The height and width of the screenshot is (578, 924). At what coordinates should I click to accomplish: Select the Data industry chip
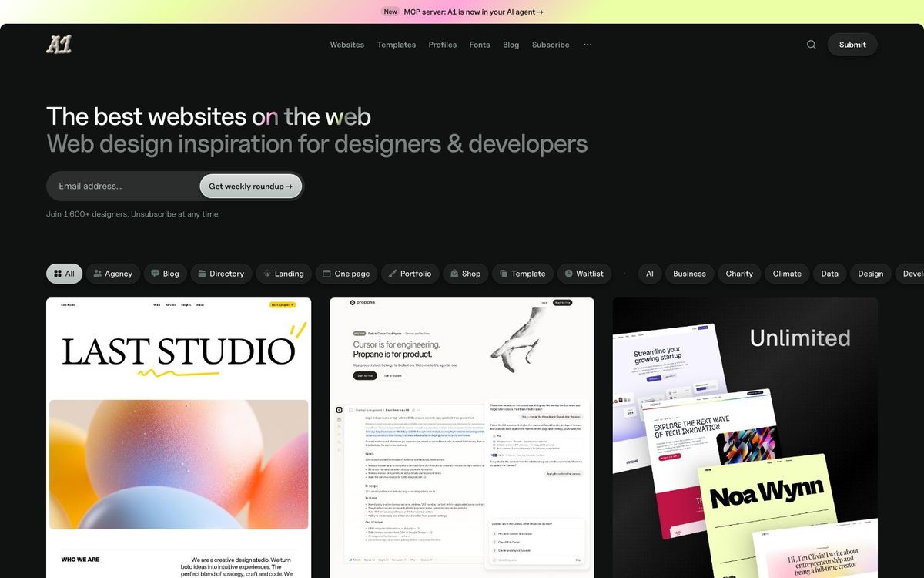pyautogui.click(x=830, y=274)
